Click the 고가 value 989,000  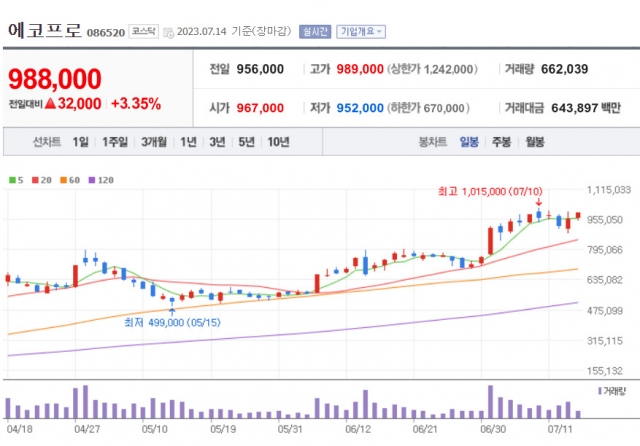point(360,69)
